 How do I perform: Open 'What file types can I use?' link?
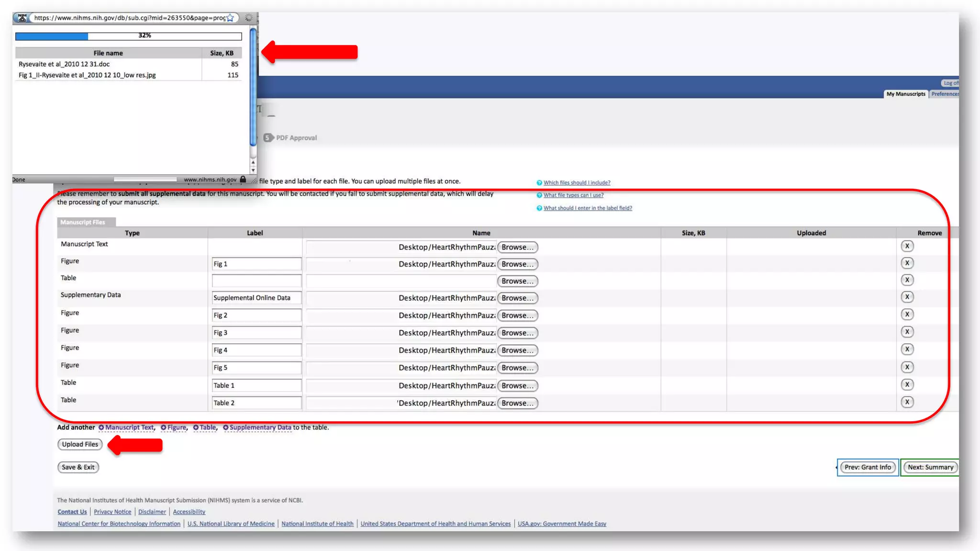tap(573, 195)
